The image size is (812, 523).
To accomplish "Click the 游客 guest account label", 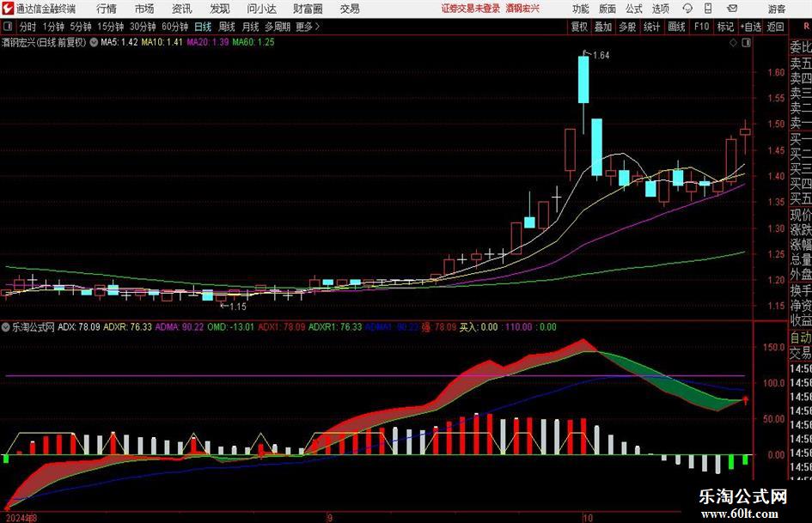I will [777, 9].
